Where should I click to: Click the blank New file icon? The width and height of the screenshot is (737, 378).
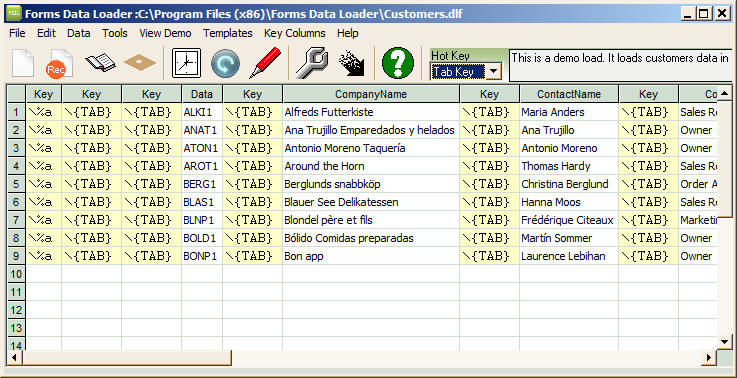tap(23, 63)
